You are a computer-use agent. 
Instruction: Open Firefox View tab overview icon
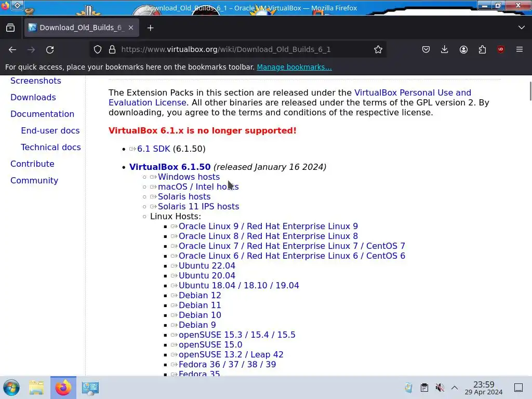[x=10, y=28]
